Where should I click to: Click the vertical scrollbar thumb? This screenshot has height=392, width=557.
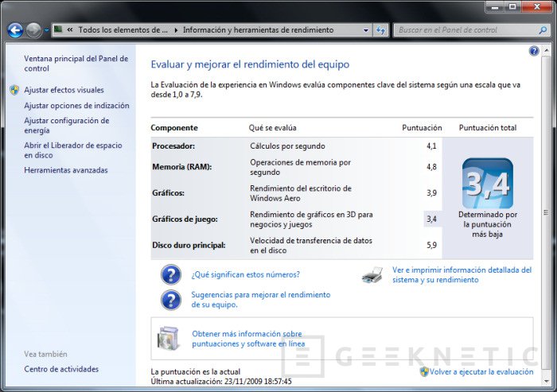547,212
